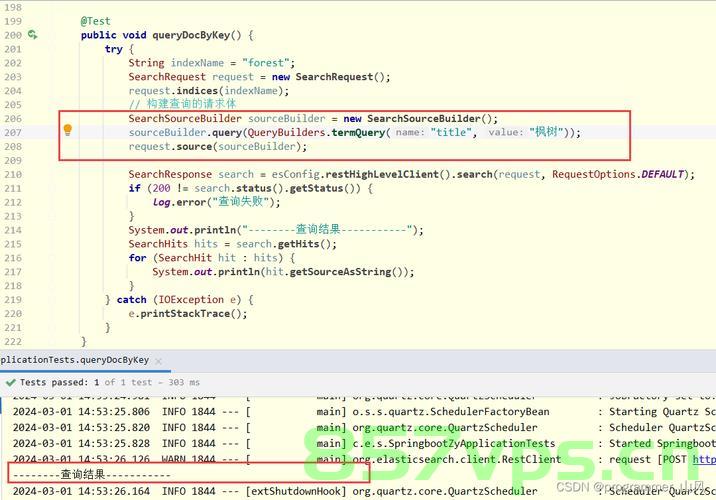Screen dimensions: 716x500
Task: Click the queryDocByKey method name
Action: (191, 35)
